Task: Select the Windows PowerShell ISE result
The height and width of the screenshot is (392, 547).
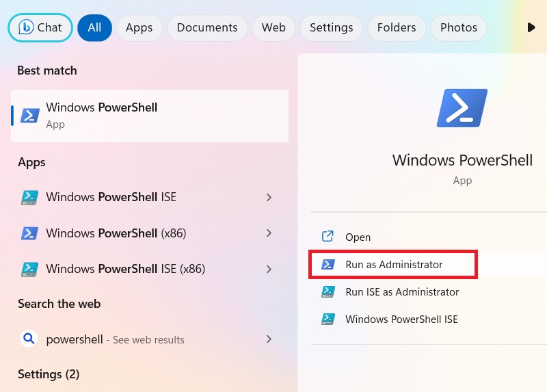Action: click(x=150, y=197)
